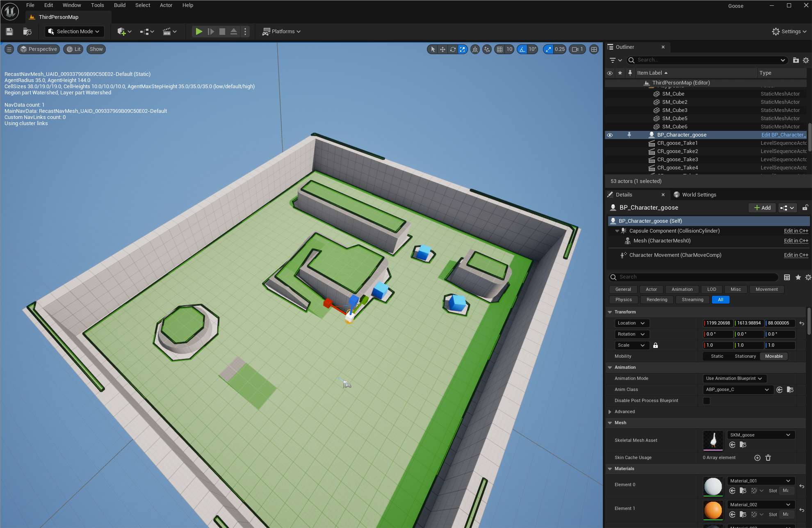Add Skin Cache Usage array element

click(x=757, y=458)
